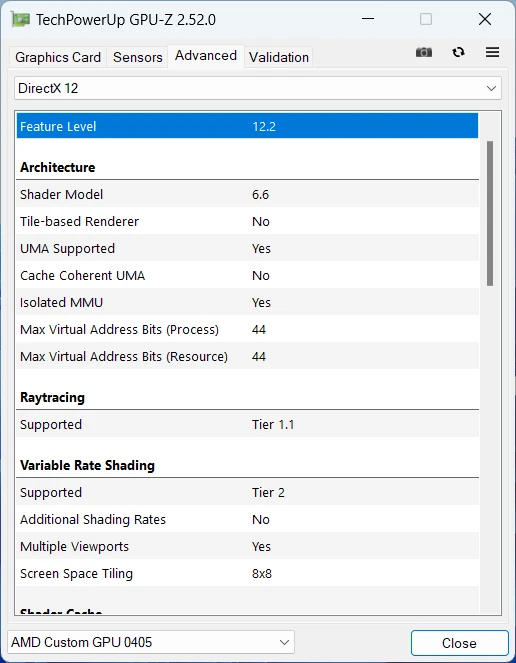Select the Validation tab
Image resolution: width=516 pixels, height=663 pixels.
(279, 57)
